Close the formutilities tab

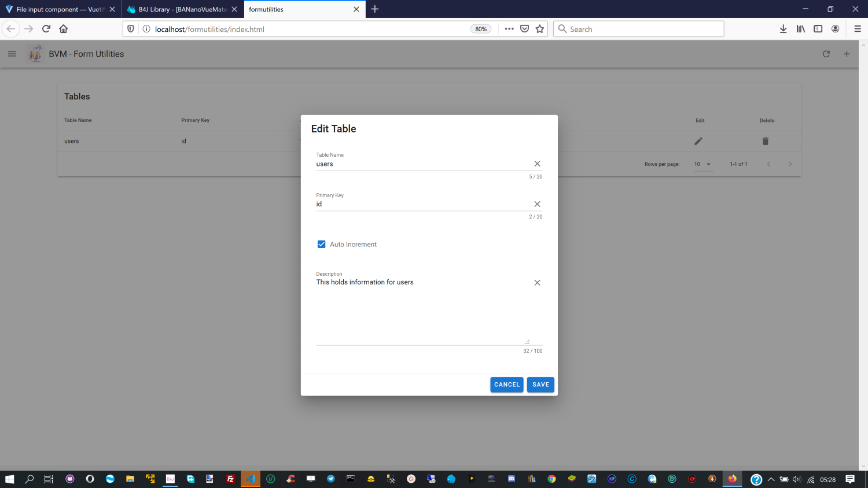point(356,9)
